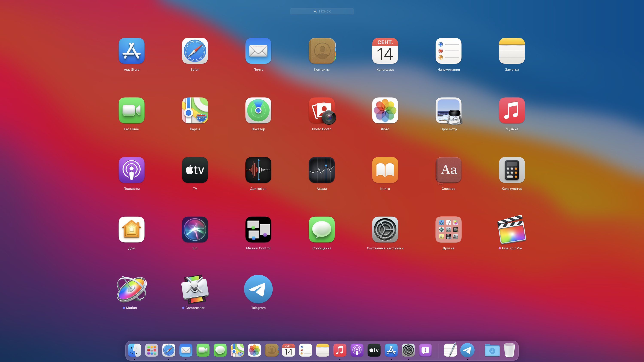Image resolution: width=644 pixels, height=362 pixels.
Task: Open the Downloads folder in Dock
Action: [492, 350]
